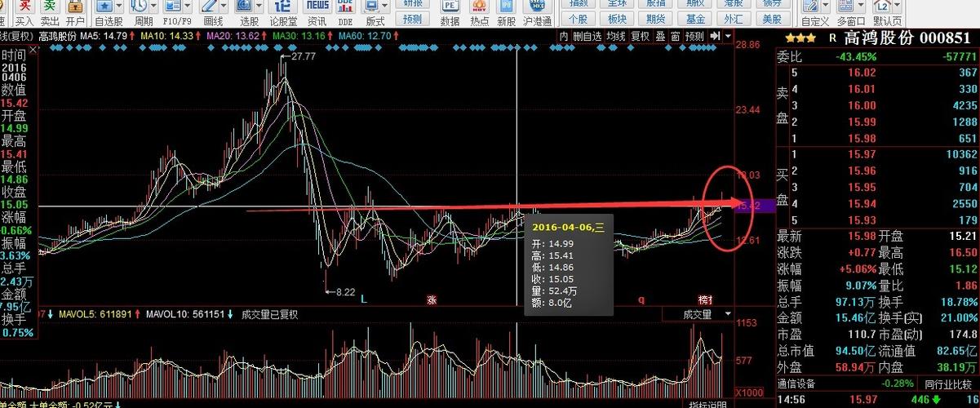Screen dimensions: 980x408
Task: Click sell level 5 price 16.02
Action: pos(862,73)
